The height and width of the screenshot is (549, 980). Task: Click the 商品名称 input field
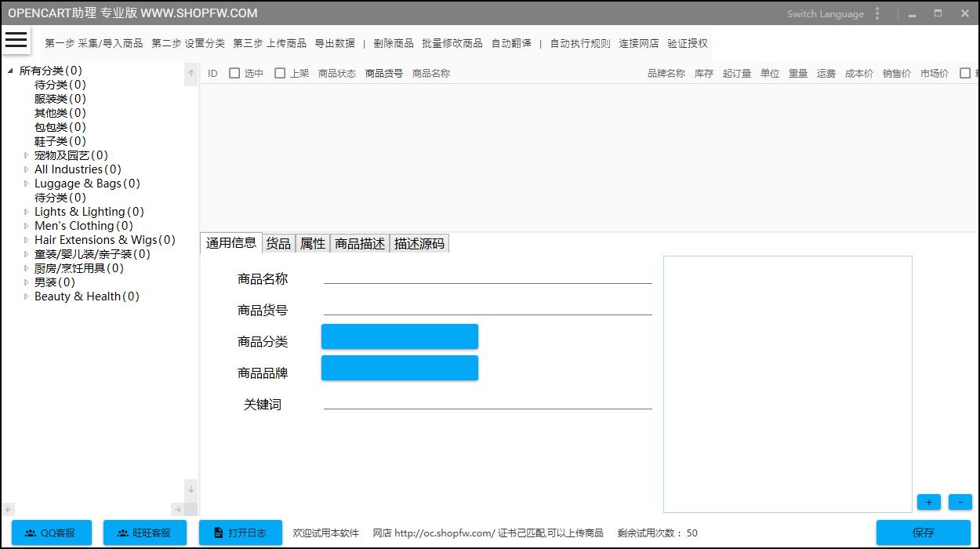point(486,278)
